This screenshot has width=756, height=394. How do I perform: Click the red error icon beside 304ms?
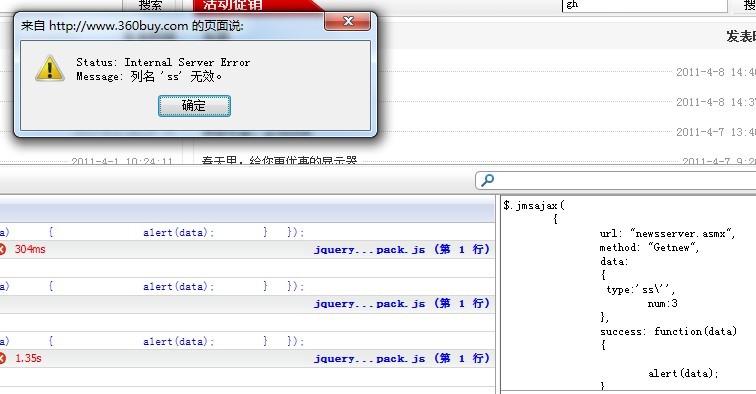(2, 249)
